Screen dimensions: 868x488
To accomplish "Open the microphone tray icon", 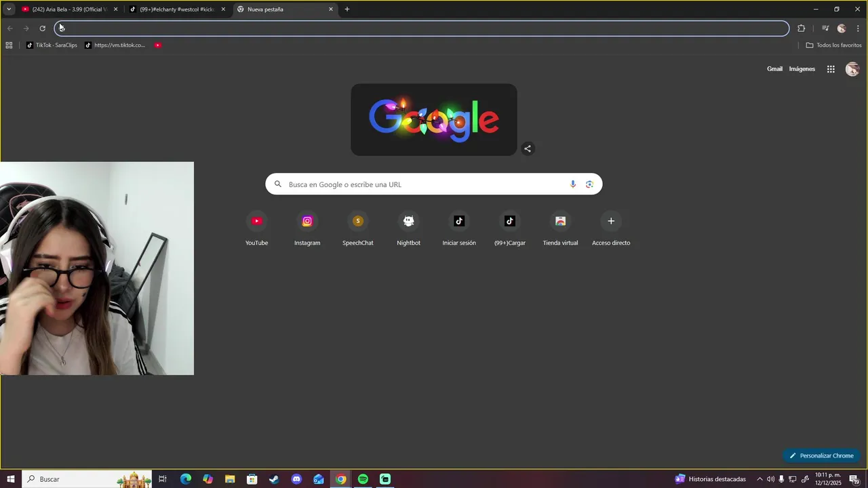I will point(781,479).
